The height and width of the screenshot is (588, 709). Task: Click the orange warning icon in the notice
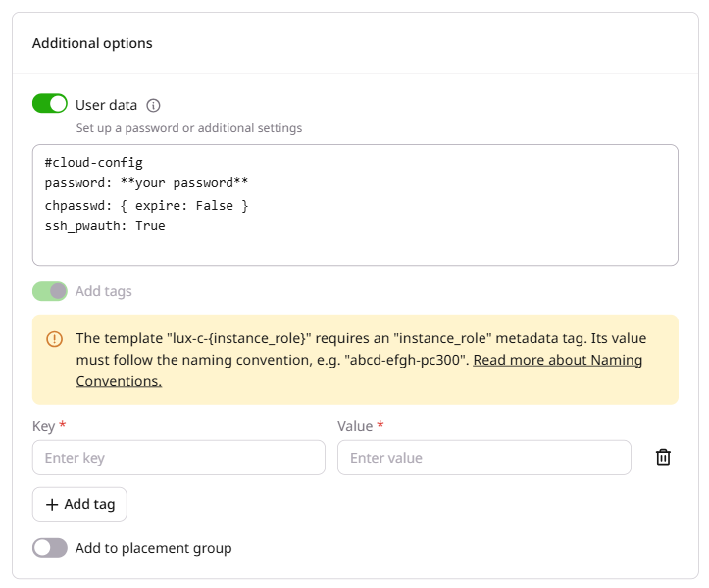pyautogui.click(x=54, y=339)
